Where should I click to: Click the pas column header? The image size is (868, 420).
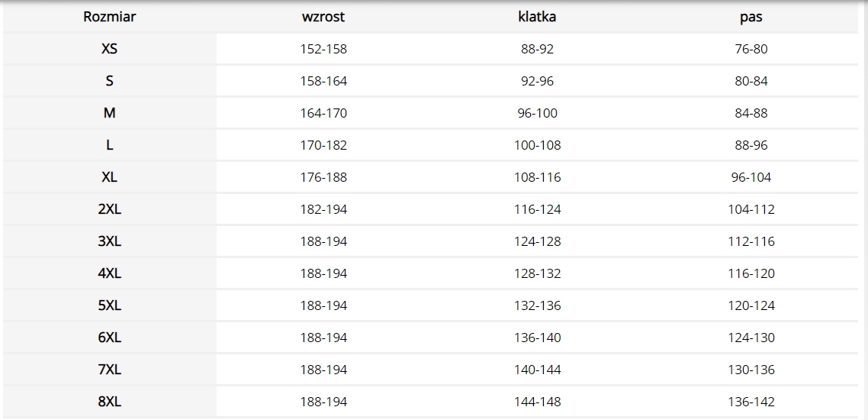[x=751, y=18]
